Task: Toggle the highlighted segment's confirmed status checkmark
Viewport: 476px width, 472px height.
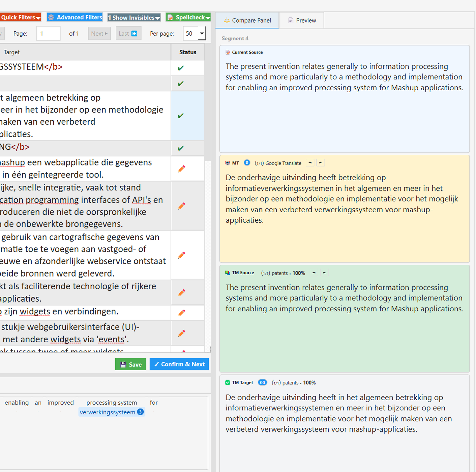Action: (x=181, y=116)
